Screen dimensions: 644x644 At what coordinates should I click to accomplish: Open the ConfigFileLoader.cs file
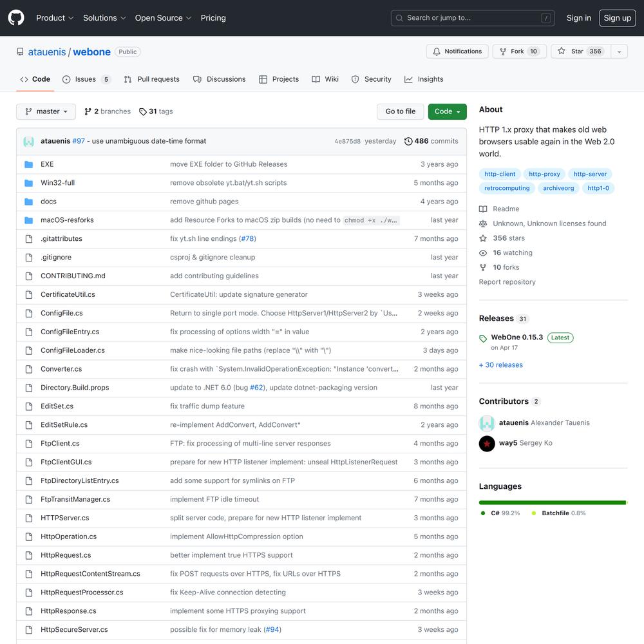click(73, 350)
